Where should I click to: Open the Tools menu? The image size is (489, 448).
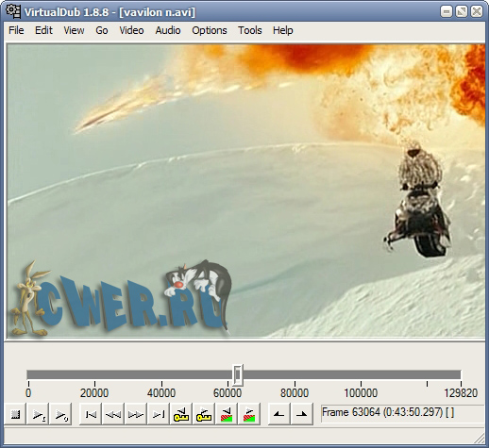(250, 30)
